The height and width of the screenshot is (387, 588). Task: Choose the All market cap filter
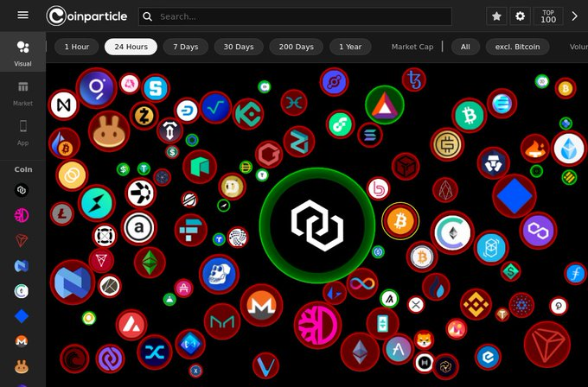[x=465, y=47]
